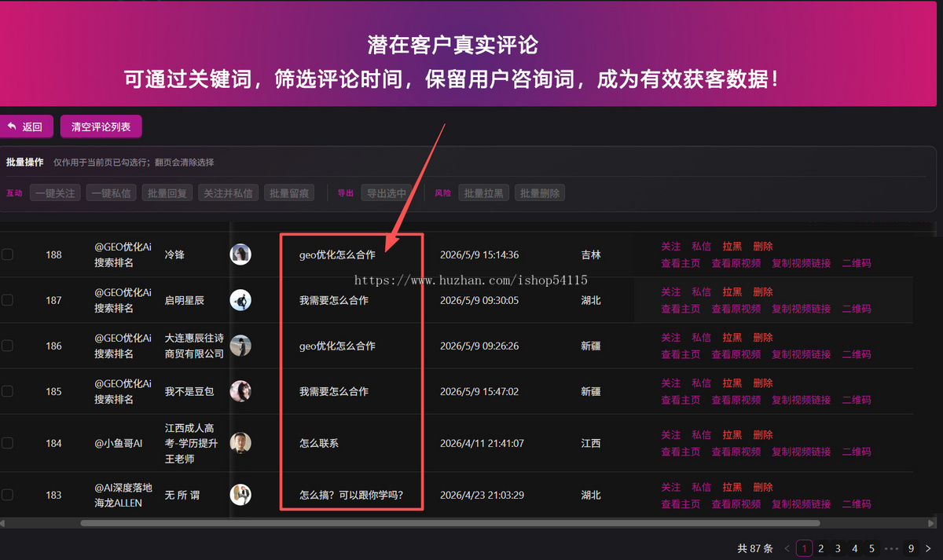Viewport: 943px width, 560px height.
Task: Open avatar of user 启明星辰
Action: [240, 300]
